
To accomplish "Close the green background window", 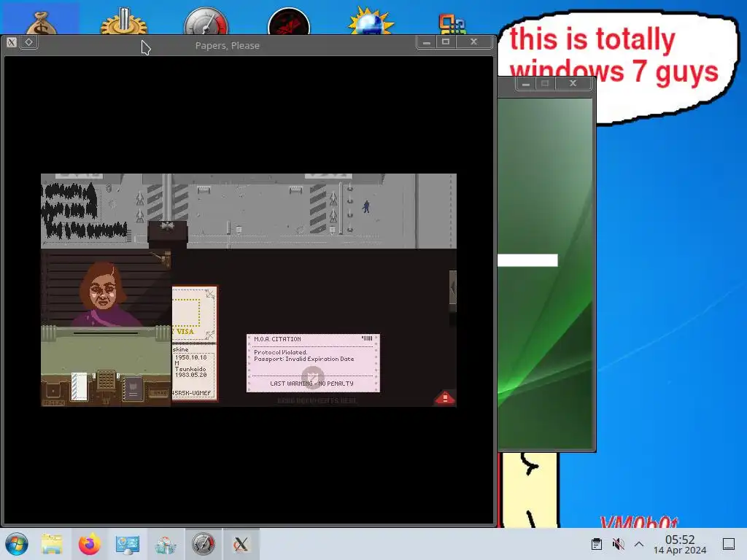I will click(573, 84).
